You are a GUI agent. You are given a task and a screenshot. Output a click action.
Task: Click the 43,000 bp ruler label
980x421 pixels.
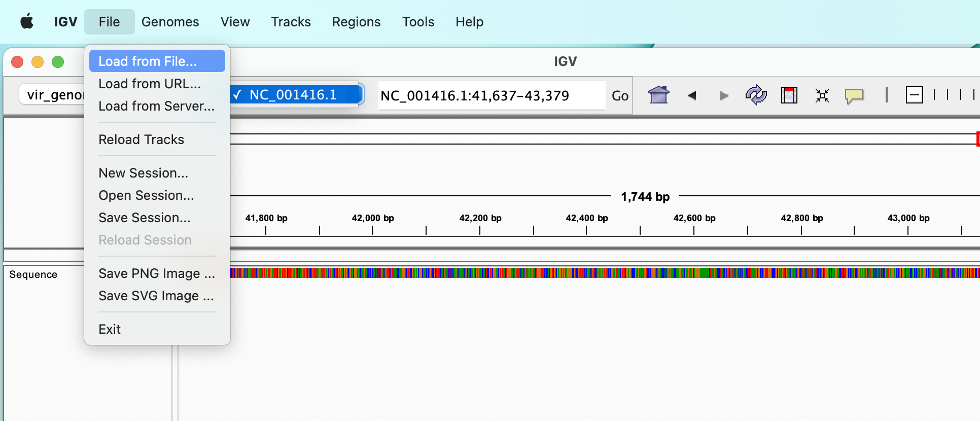908,218
